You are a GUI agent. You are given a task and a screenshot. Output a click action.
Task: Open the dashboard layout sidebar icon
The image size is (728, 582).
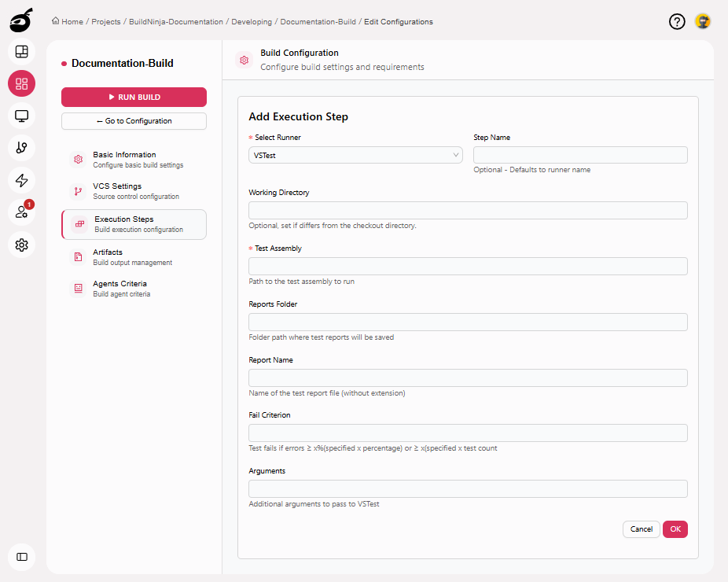pos(22,52)
